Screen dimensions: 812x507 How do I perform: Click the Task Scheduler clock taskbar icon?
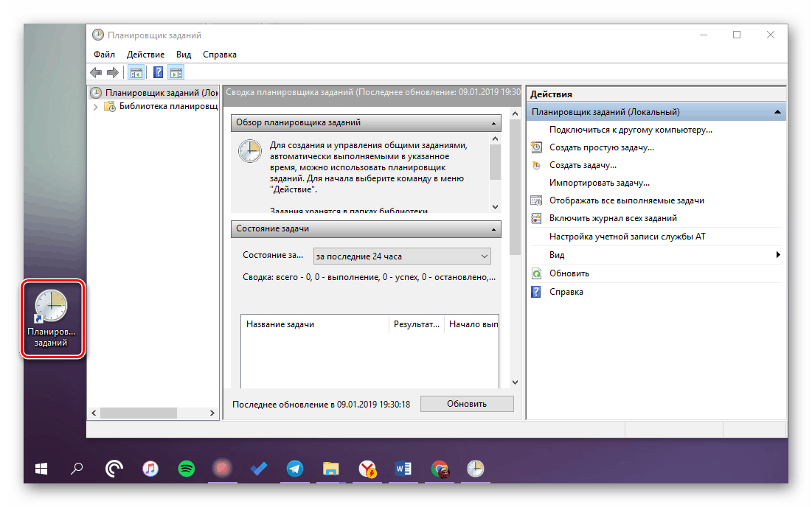pos(476,469)
